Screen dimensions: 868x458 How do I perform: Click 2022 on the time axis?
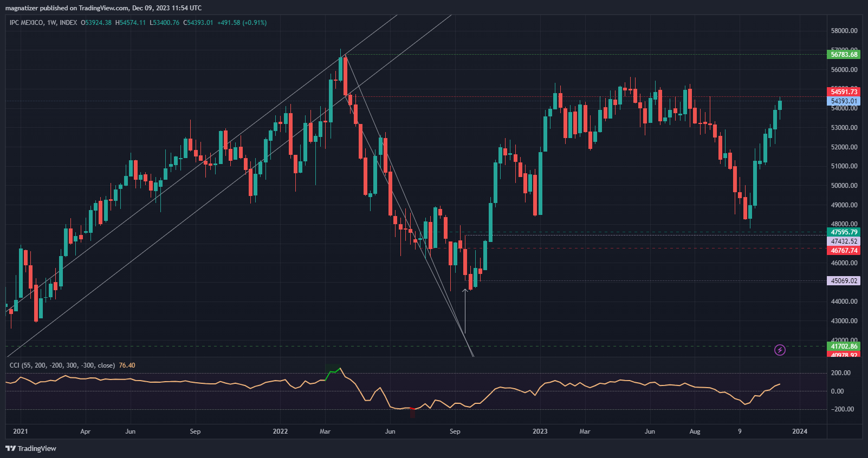(280, 431)
